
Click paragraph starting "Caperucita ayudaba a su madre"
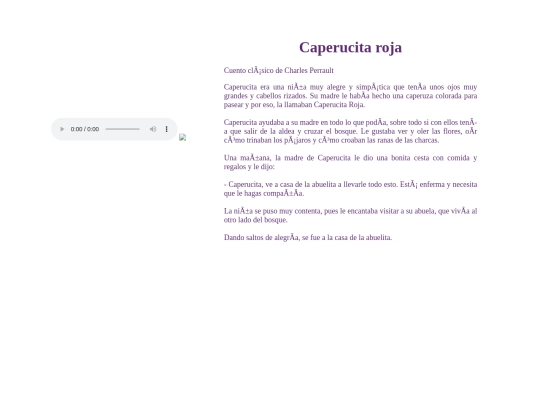pos(350,131)
